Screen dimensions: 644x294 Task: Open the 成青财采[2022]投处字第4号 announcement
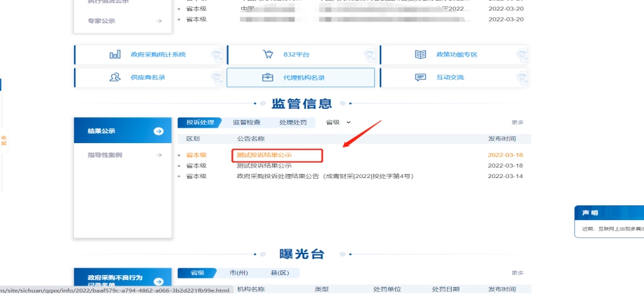coord(324,177)
